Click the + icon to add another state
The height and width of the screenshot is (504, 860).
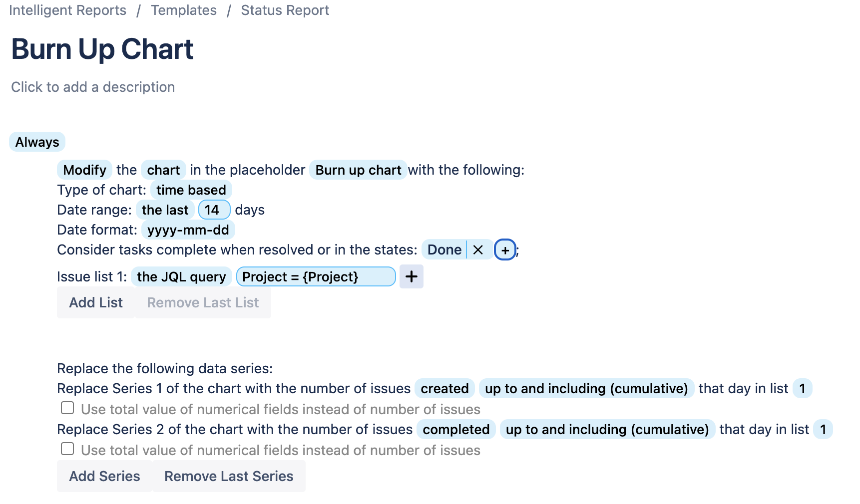tap(504, 250)
